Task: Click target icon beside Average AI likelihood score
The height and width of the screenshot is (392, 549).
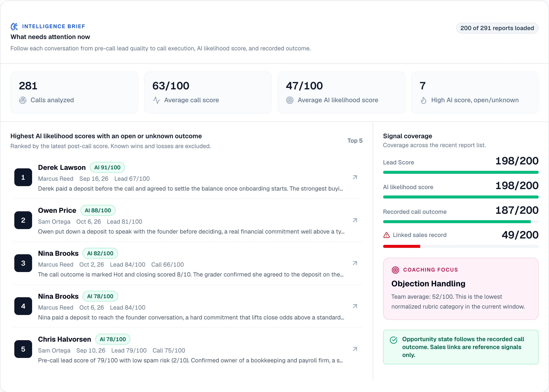Action: pyautogui.click(x=290, y=100)
